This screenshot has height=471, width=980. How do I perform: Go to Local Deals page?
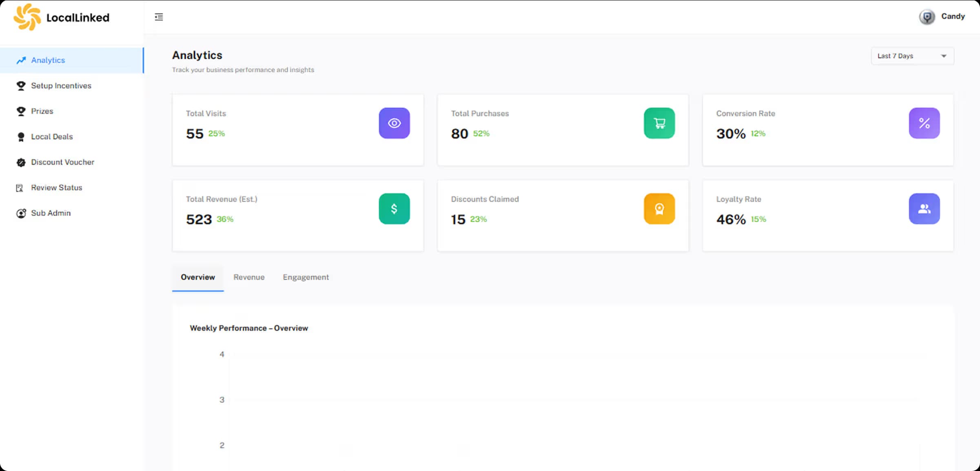click(72, 137)
